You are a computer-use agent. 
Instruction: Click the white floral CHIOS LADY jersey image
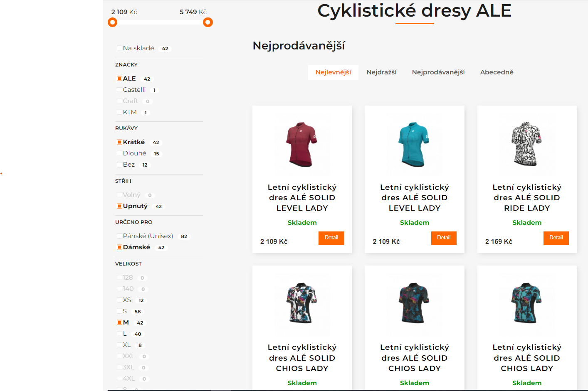302,305
